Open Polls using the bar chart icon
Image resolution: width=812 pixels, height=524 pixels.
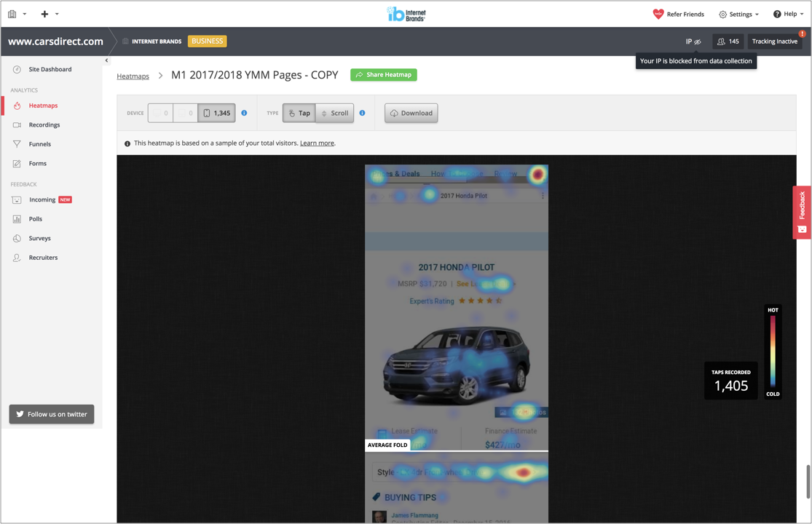pyautogui.click(x=17, y=219)
